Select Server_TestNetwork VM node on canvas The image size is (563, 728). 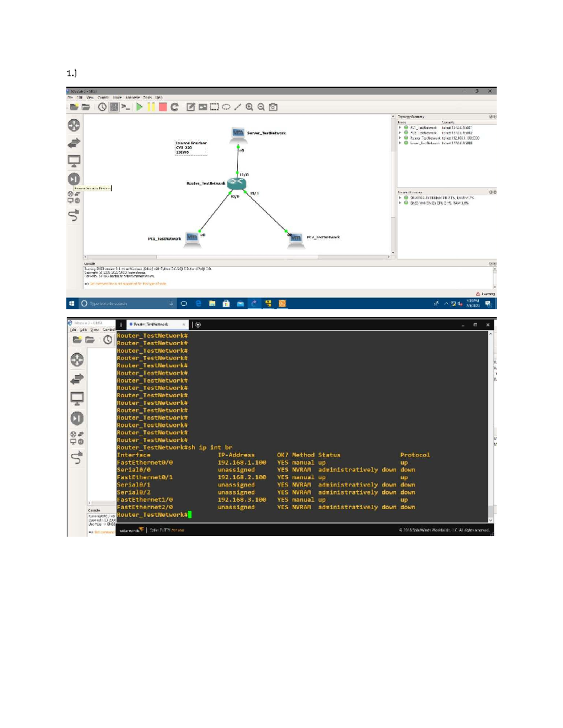pos(238,134)
